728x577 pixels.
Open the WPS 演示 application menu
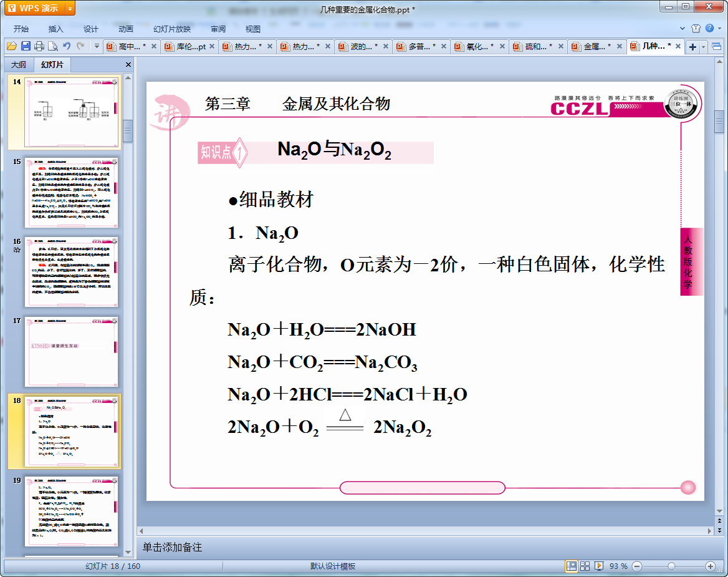(x=34, y=8)
